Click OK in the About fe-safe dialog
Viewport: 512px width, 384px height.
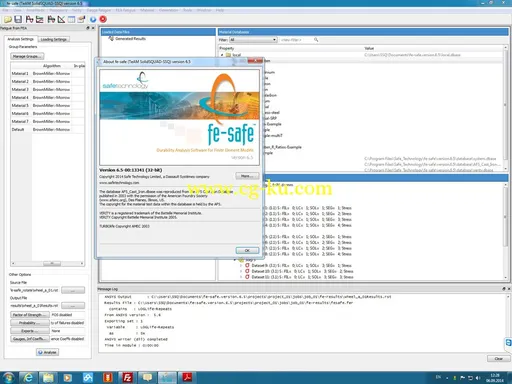pos(247,250)
